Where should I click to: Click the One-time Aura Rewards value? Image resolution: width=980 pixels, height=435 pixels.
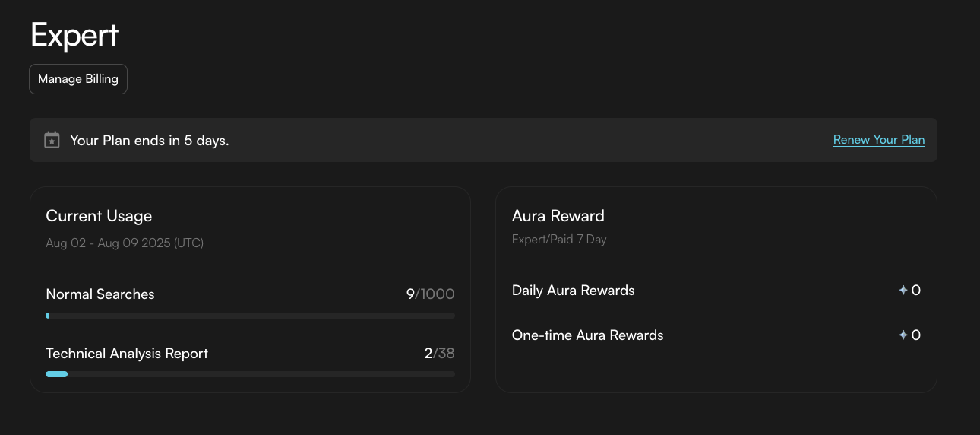click(x=916, y=335)
